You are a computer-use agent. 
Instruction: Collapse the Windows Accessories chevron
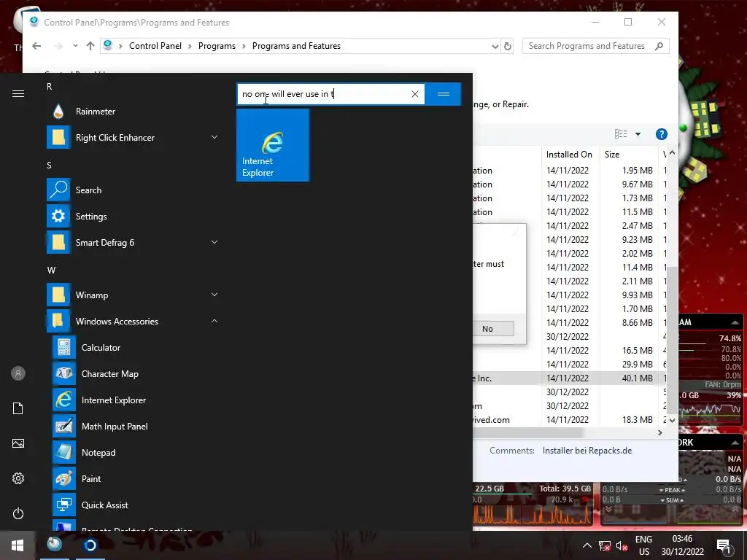pyautogui.click(x=214, y=321)
